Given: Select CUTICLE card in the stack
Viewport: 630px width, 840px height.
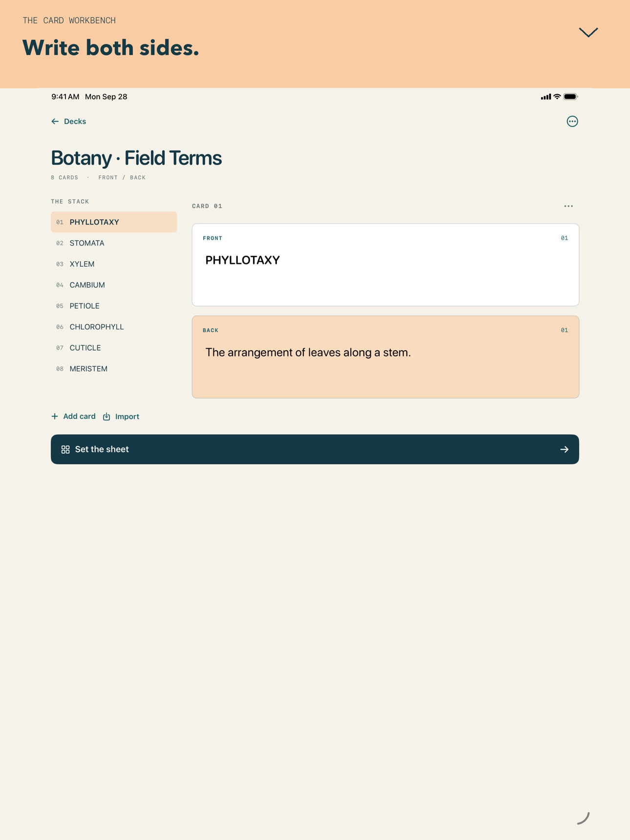Looking at the screenshot, I should point(114,348).
